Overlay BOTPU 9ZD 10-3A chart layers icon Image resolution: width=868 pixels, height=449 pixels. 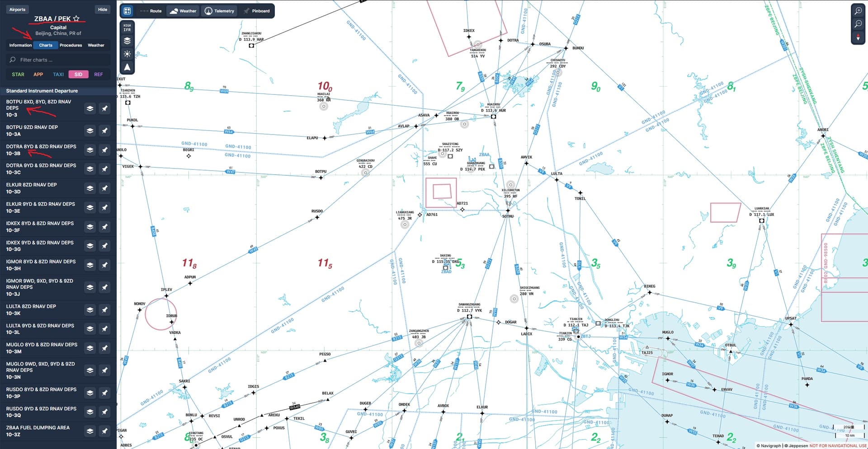[90, 131]
